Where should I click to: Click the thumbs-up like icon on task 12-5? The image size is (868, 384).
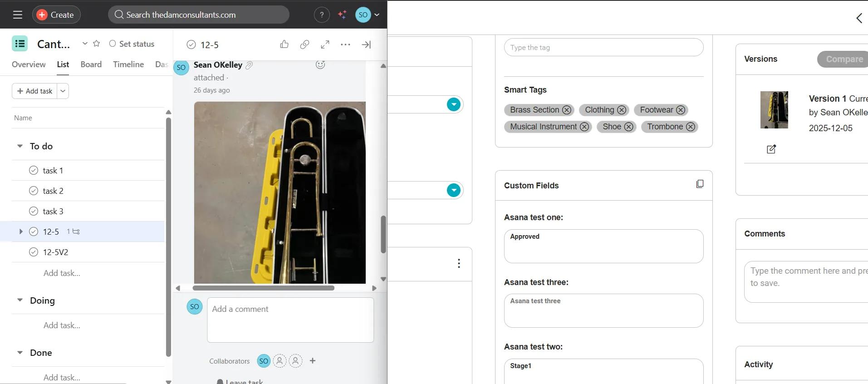[x=284, y=44]
